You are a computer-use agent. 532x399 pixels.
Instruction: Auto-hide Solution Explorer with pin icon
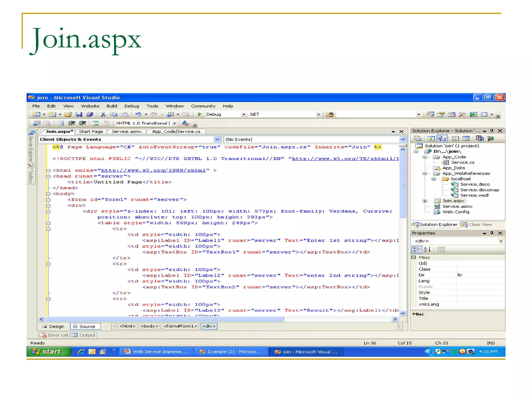click(492, 131)
